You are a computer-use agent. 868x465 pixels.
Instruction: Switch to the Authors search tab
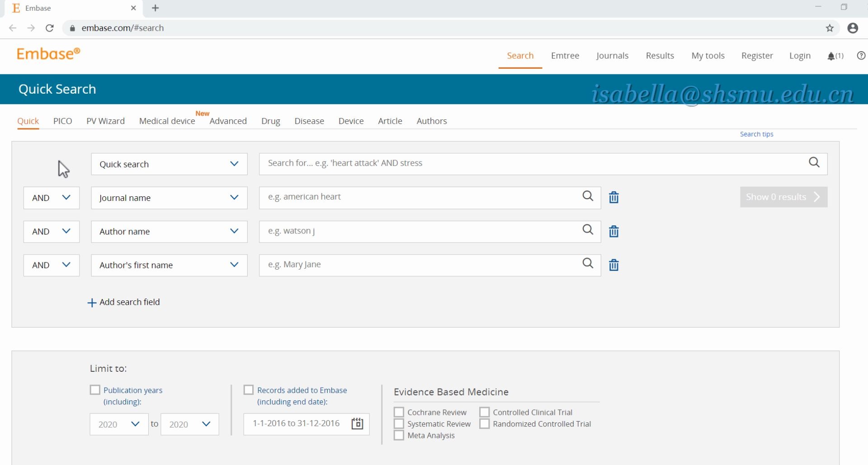pyautogui.click(x=432, y=121)
